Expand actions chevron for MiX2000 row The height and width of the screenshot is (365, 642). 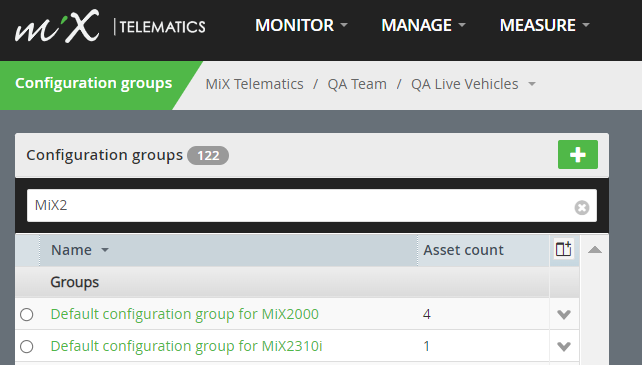coord(564,315)
